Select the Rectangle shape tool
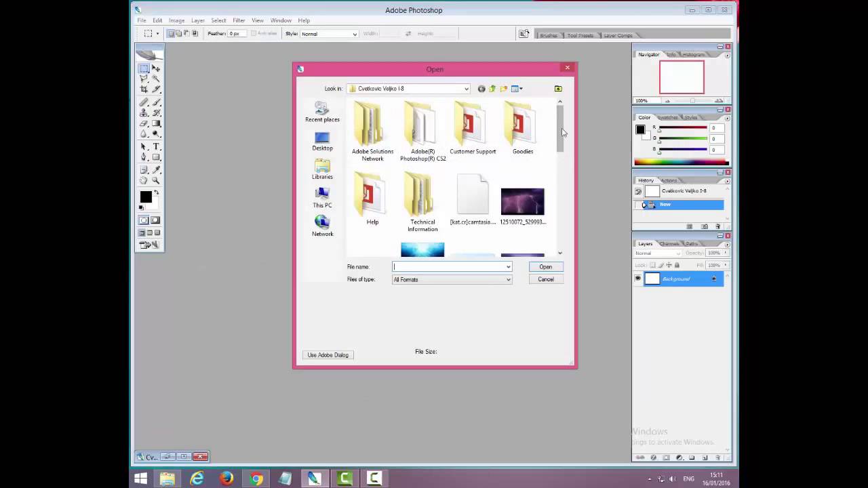Viewport: 868px width, 488px height. click(156, 157)
